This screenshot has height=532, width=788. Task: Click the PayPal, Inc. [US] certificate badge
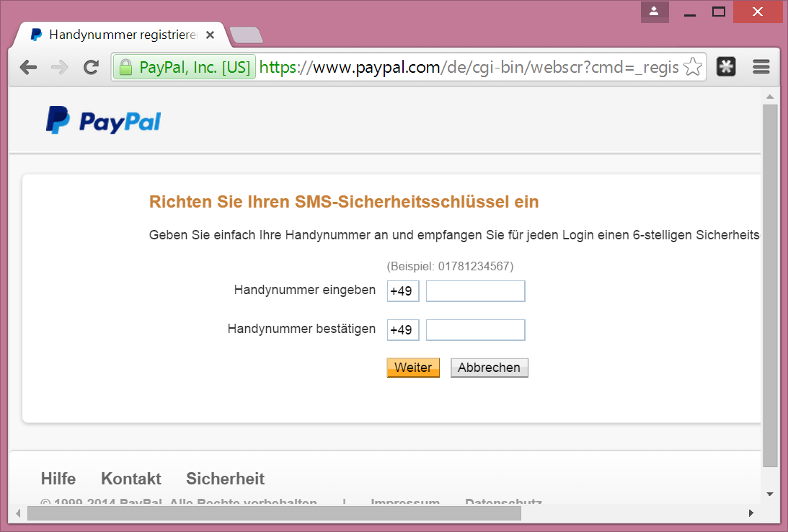185,67
